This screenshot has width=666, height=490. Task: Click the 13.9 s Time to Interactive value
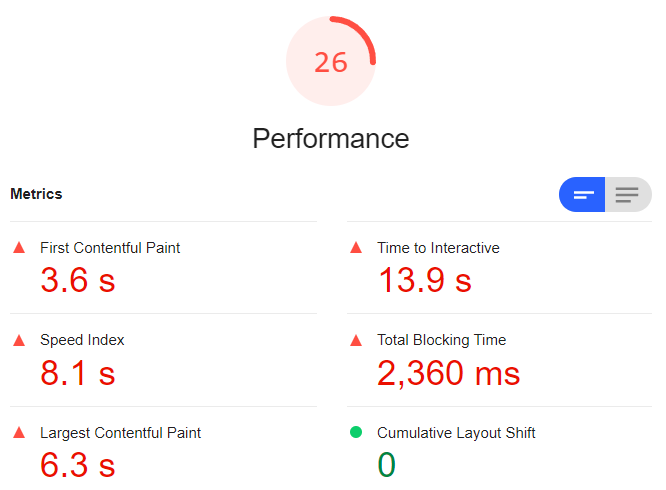click(425, 280)
